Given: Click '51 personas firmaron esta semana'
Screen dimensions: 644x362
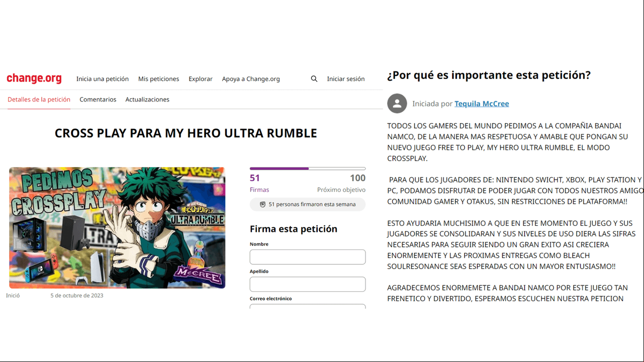Looking at the screenshot, I should (x=312, y=204).
